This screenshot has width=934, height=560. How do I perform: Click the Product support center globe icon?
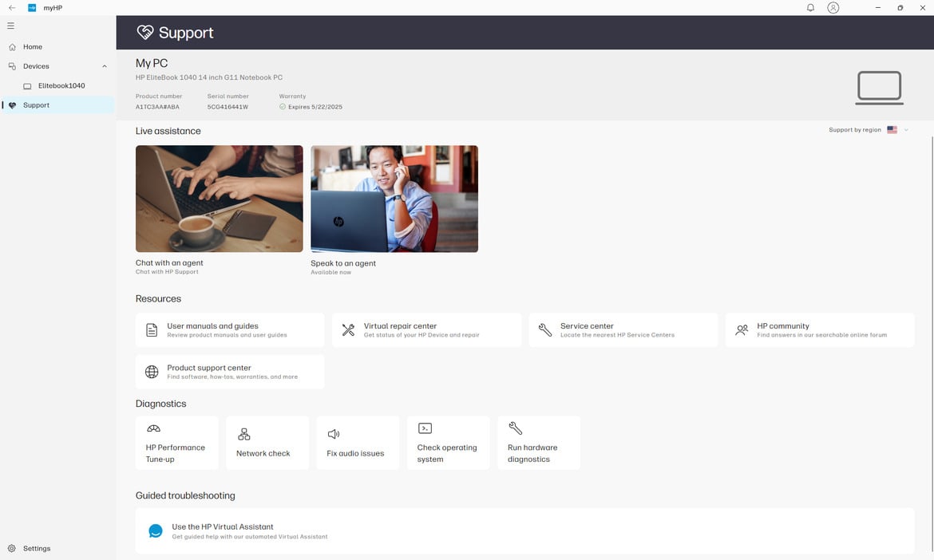coord(152,372)
